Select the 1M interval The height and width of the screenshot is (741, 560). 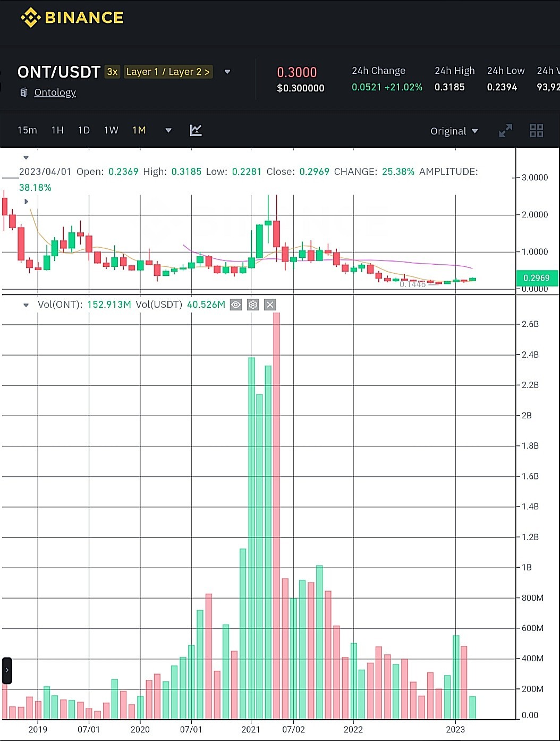click(x=139, y=130)
